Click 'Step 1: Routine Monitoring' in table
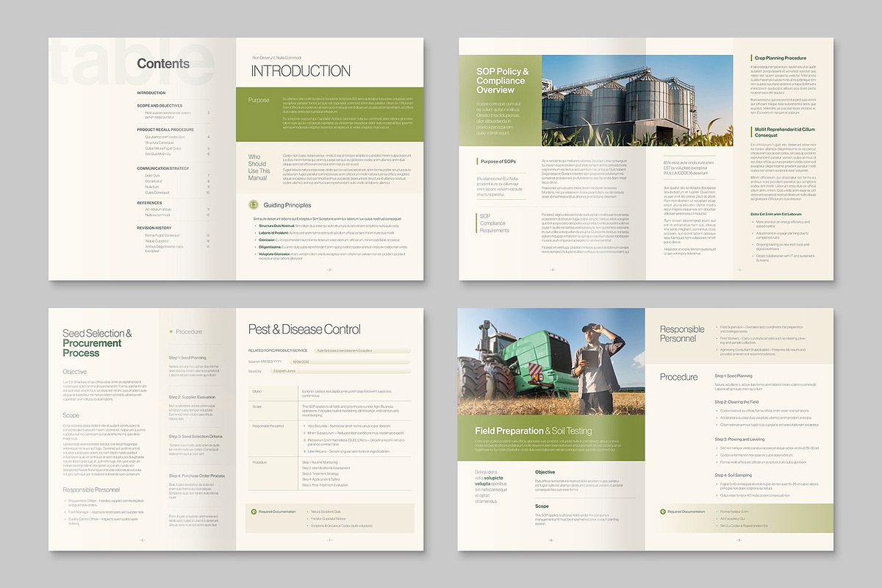 point(320,462)
